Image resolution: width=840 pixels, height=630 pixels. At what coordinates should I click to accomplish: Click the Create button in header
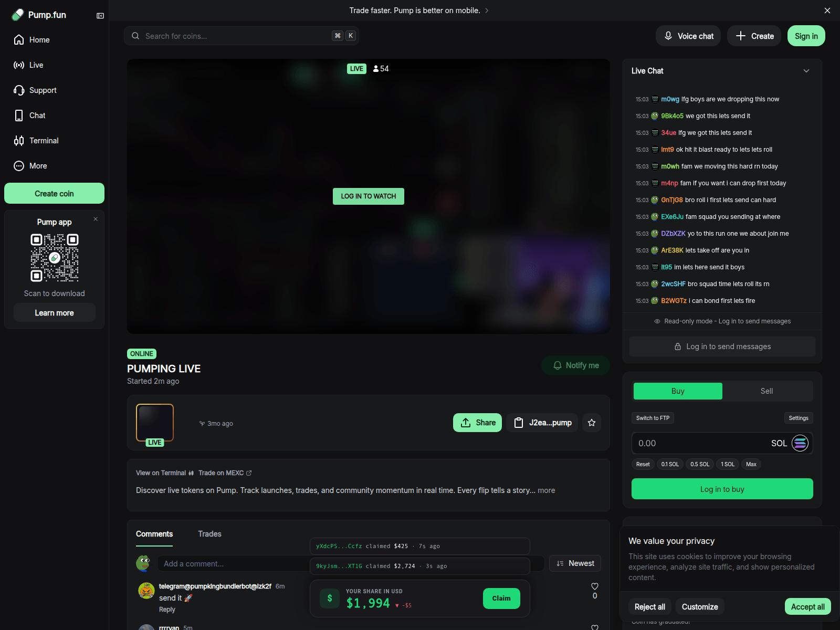coord(754,36)
